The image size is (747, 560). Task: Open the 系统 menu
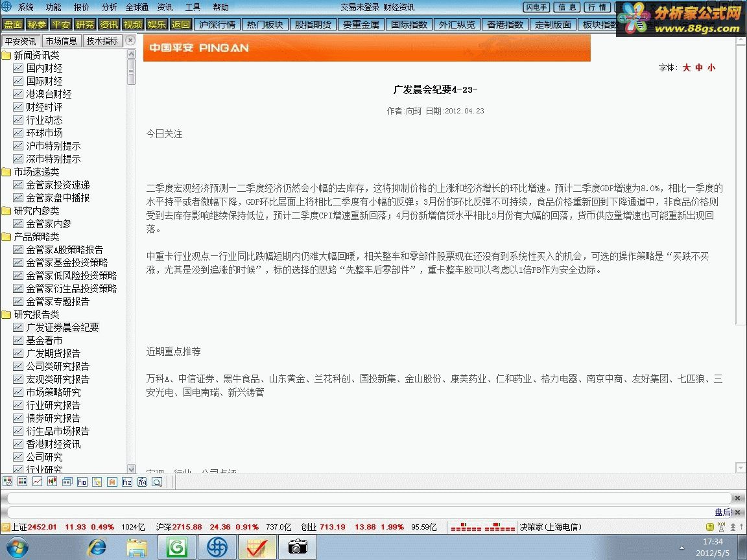click(26, 7)
